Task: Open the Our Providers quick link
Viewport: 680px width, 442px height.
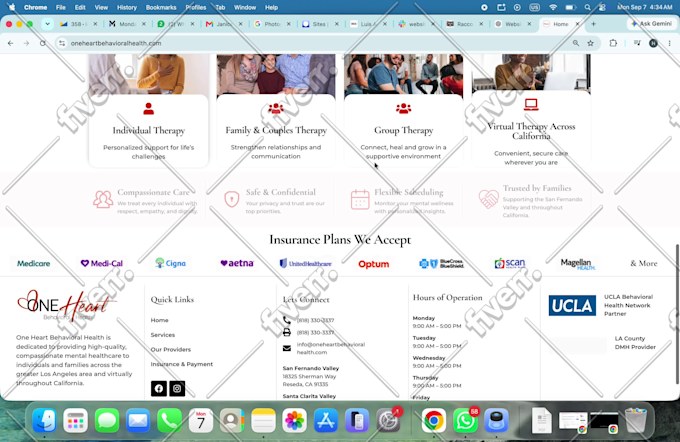Action: click(x=170, y=349)
